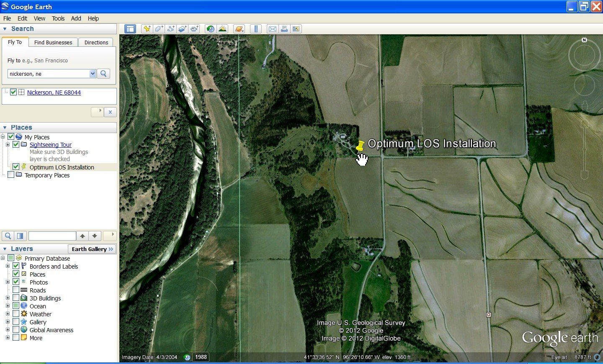
Task: Collapse the Search panel triangle
Action: coord(5,29)
